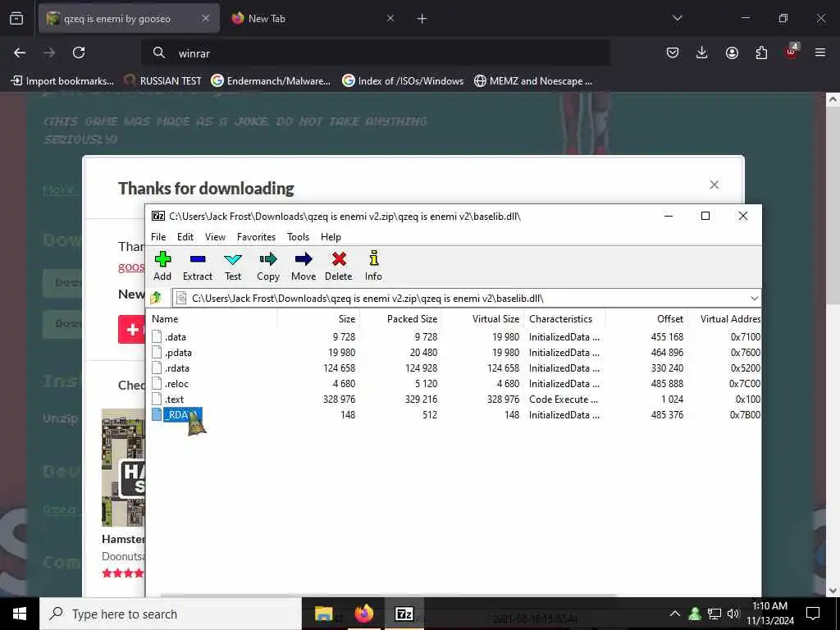Click the Delete toolbar icon
Viewport: 840px width, 630px height.
[339, 260]
